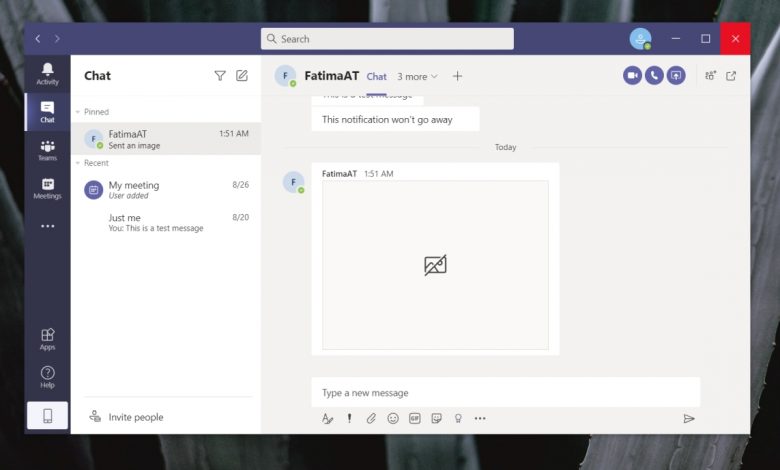This screenshot has width=780, height=470.
Task: Open Meetings from the sidebar
Action: coord(47,188)
